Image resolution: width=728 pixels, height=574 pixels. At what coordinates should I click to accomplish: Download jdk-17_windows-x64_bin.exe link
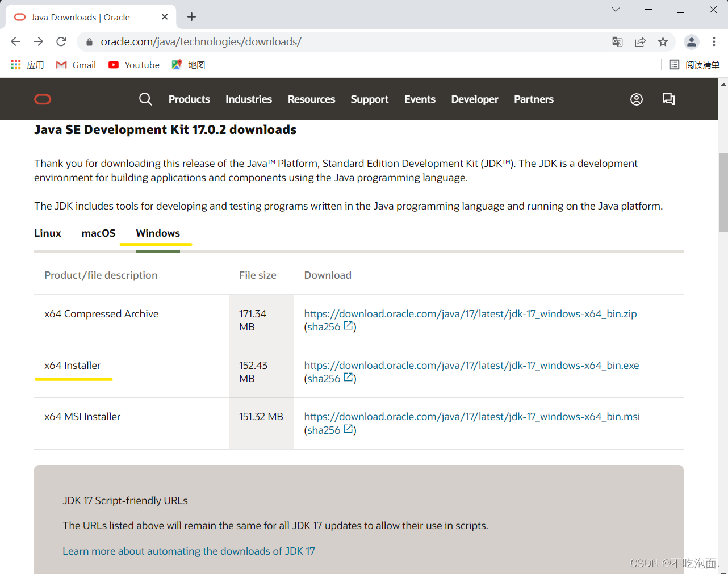[471, 366]
